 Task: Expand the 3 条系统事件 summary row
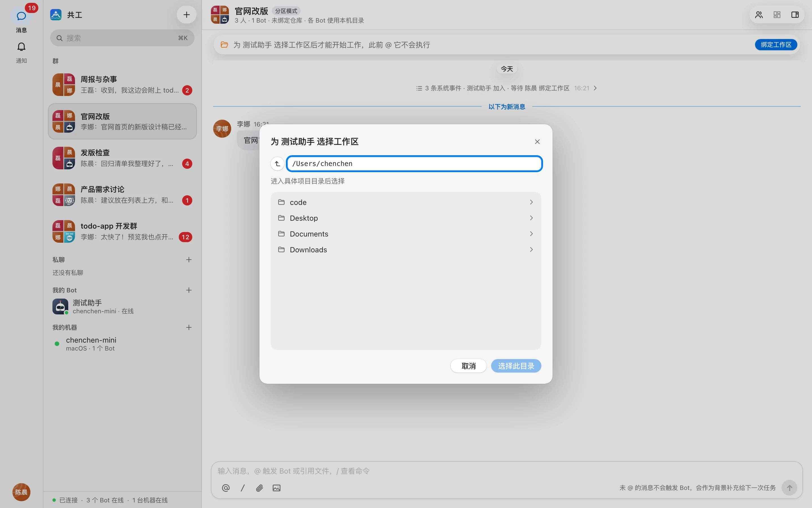pyautogui.click(x=506, y=88)
